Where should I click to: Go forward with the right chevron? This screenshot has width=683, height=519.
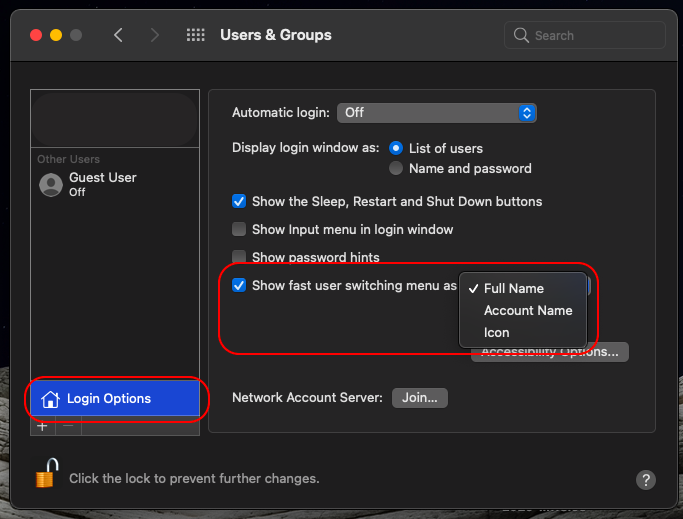155,35
